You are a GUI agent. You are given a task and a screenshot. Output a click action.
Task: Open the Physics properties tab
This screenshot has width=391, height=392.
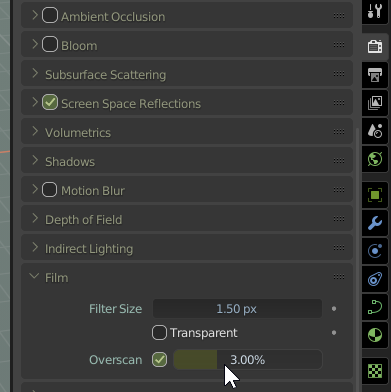point(375,279)
